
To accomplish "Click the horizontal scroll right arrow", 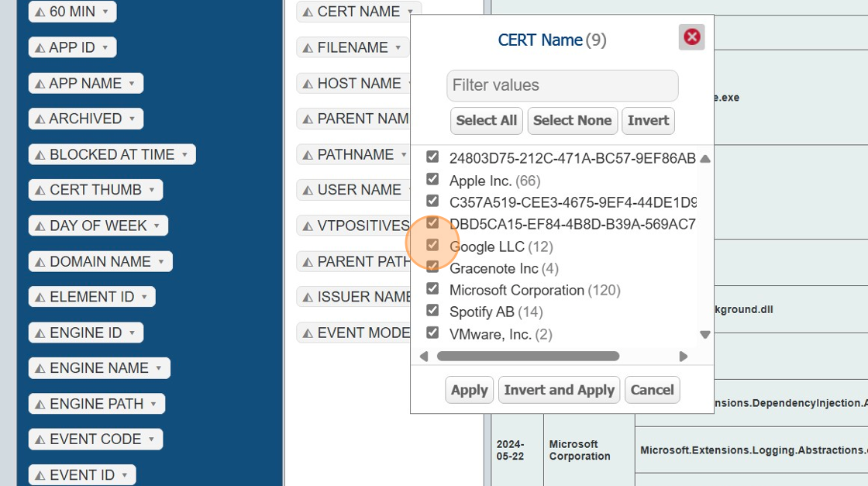I will pos(683,357).
